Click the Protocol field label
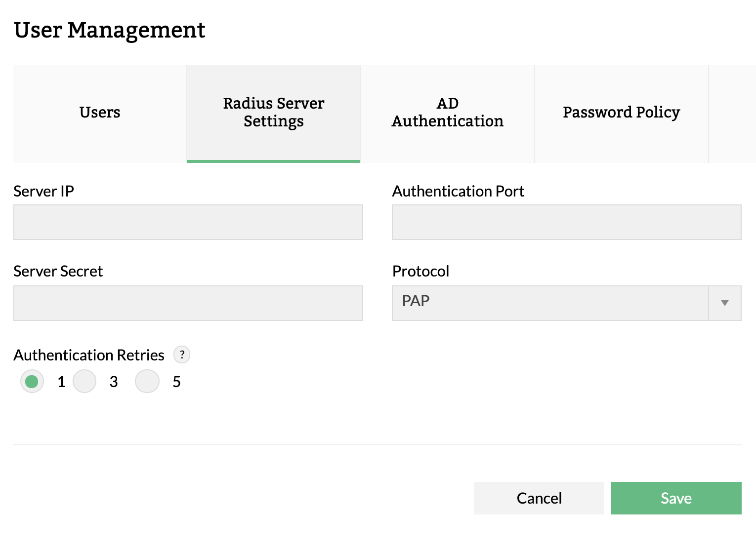756x551 pixels. point(420,271)
